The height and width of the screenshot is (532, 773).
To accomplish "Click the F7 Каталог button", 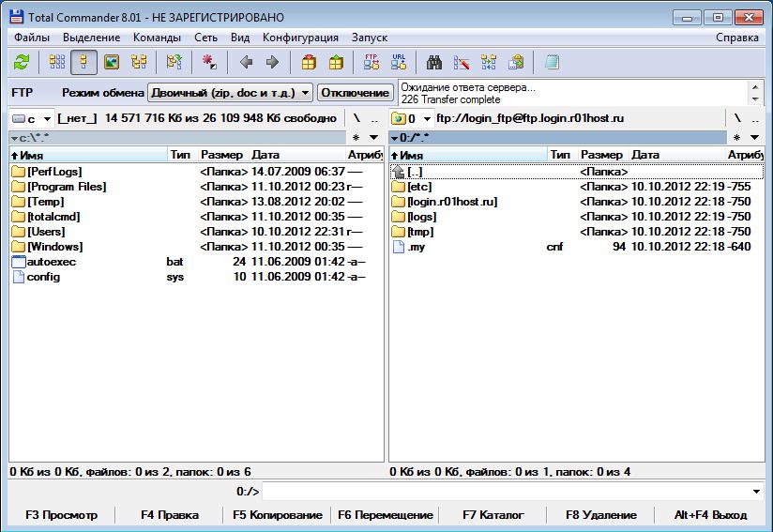I will (x=493, y=515).
